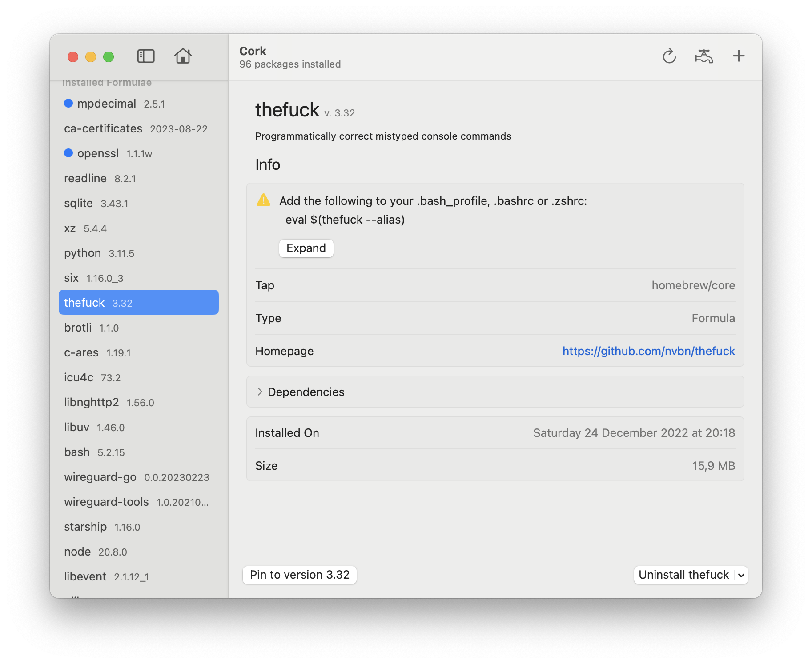Click the installed date Saturday 24 December 2022
The height and width of the screenshot is (664, 812).
point(634,433)
